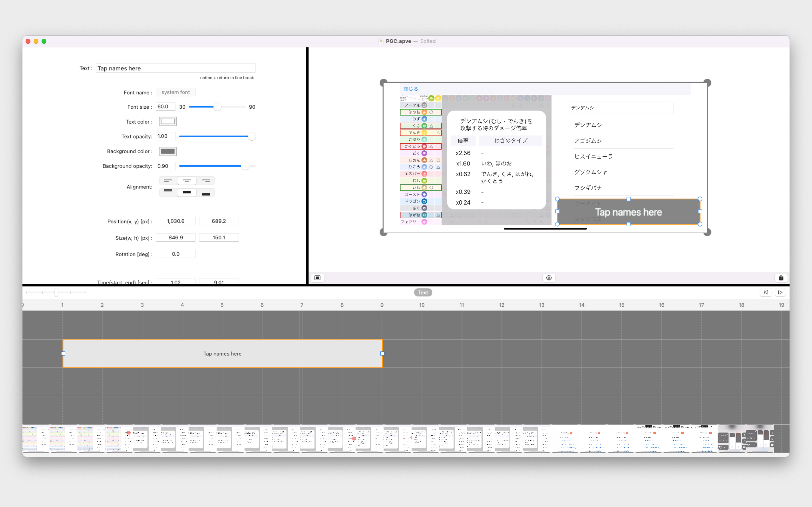This screenshot has width=812, height=507.
Task: Align text vertically to bottom
Action: tap(206, 192)
